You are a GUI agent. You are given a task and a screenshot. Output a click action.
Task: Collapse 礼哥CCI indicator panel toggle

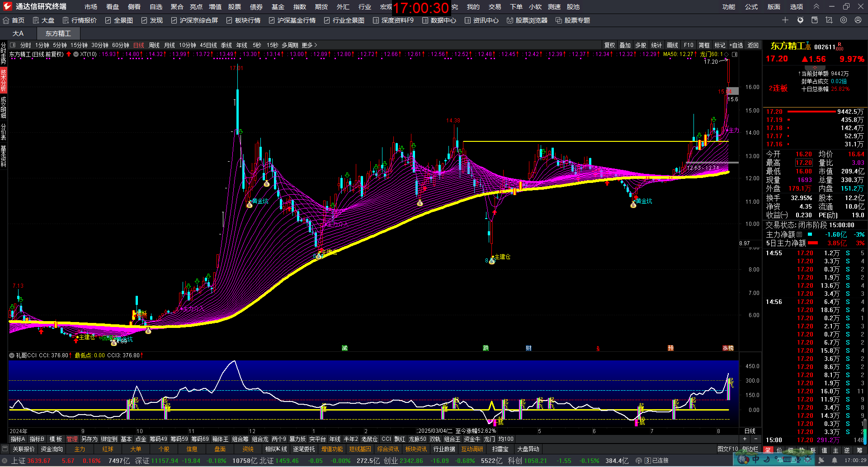[x=12, y=355]
